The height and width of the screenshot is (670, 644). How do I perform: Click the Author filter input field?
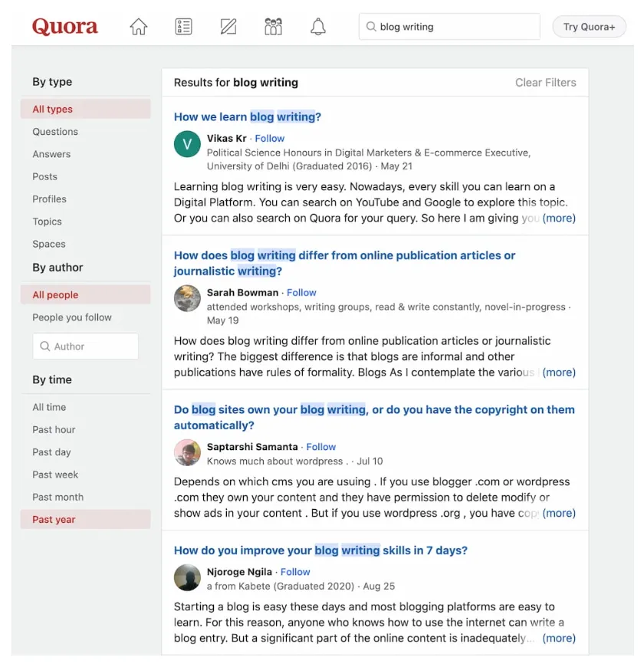point(85,346)
